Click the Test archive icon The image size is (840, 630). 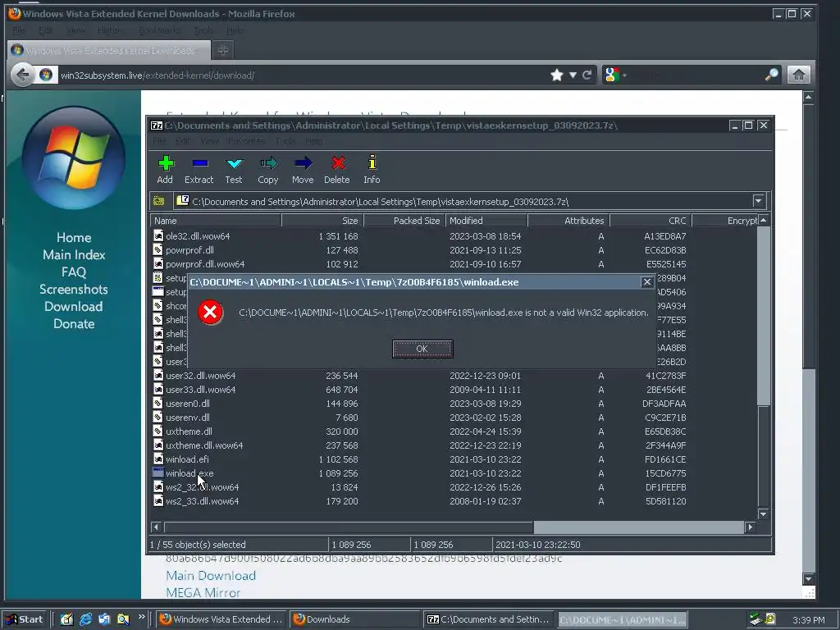click(x=234, y=169)
